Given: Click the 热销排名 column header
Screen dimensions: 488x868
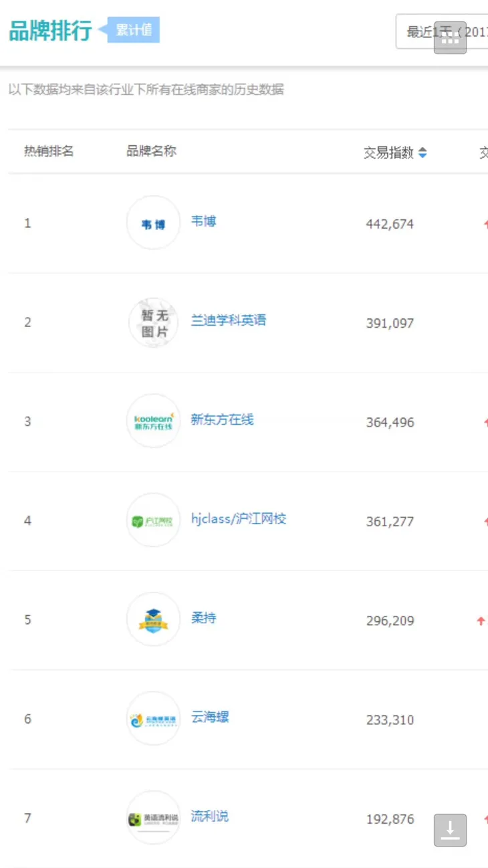Looking at the screenshot, I should pyautogui.click(x=49, y=151).
